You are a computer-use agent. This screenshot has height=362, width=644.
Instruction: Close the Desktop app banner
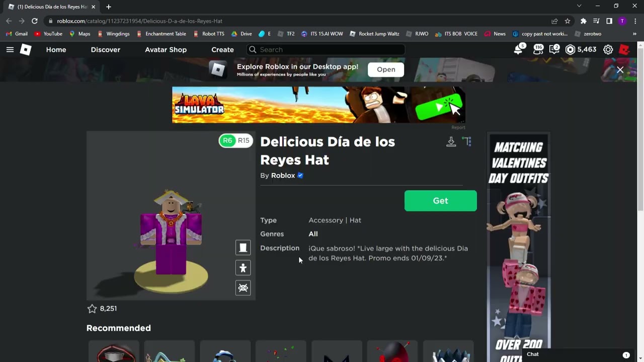[x=620, y=70]
